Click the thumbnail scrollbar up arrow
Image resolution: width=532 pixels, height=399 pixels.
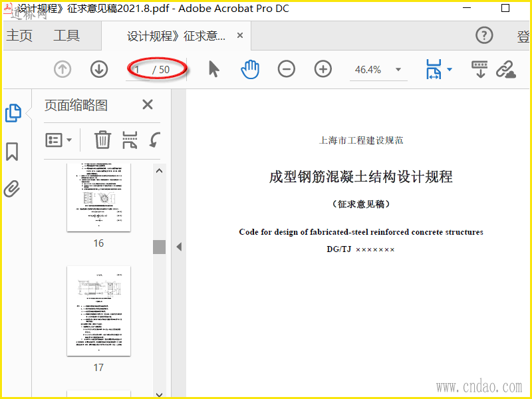tap(159, 171)
